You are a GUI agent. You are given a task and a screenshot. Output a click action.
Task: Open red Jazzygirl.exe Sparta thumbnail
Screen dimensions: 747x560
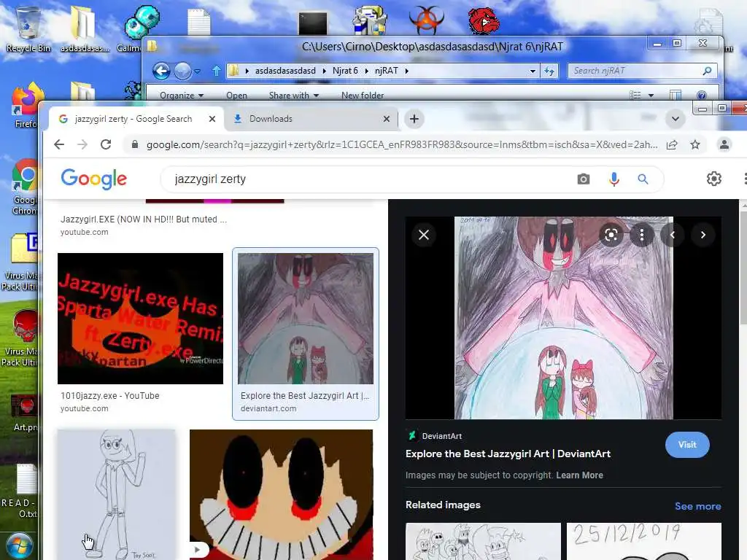click(x=140, y=319)
